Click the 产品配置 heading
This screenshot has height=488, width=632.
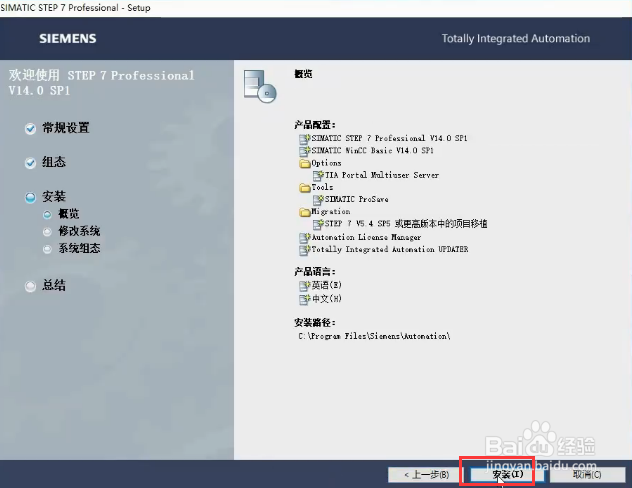click(315, 125)
